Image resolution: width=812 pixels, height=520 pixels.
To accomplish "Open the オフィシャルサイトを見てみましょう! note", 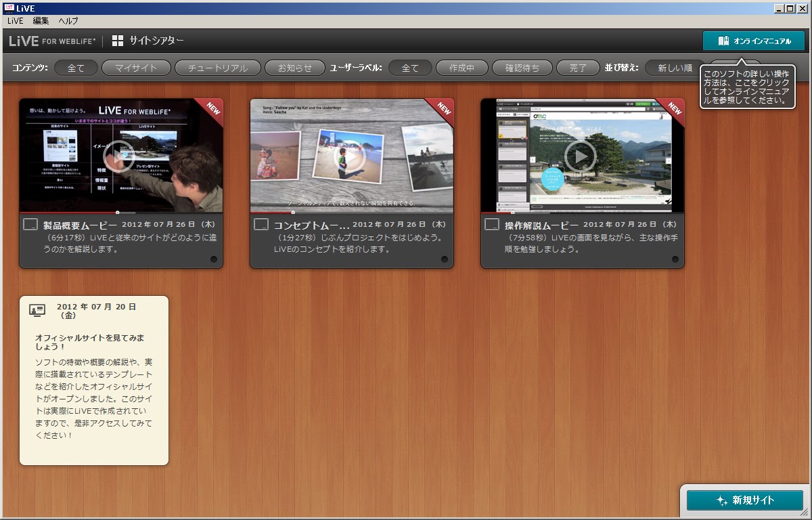I will (x=94, y=381).
